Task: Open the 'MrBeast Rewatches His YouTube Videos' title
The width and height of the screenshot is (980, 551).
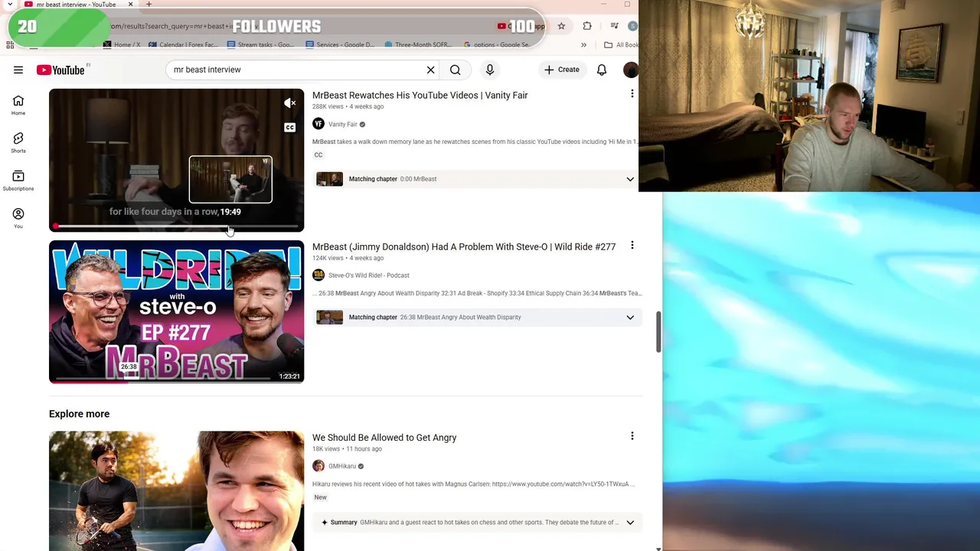Action: pos(420,95)
